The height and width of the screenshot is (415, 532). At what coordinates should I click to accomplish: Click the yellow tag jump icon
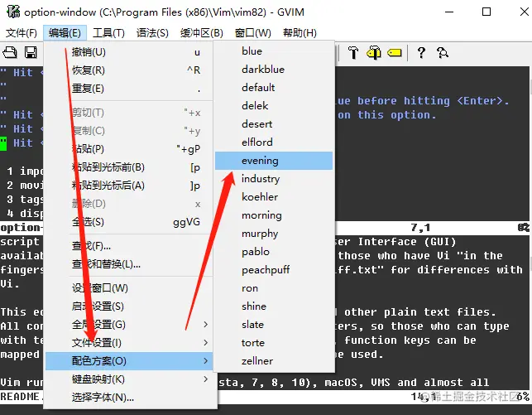click(x=395, y=53)
